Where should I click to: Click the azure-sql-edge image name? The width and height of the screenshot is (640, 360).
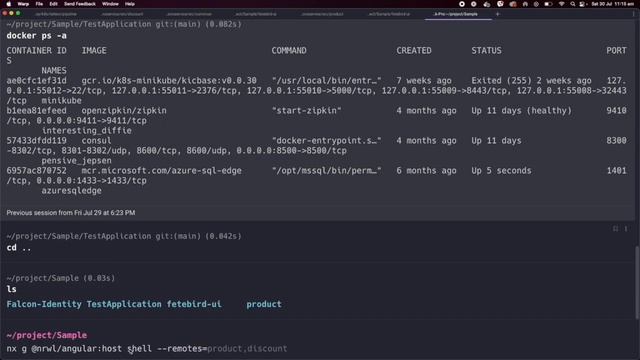coord(162,171)
